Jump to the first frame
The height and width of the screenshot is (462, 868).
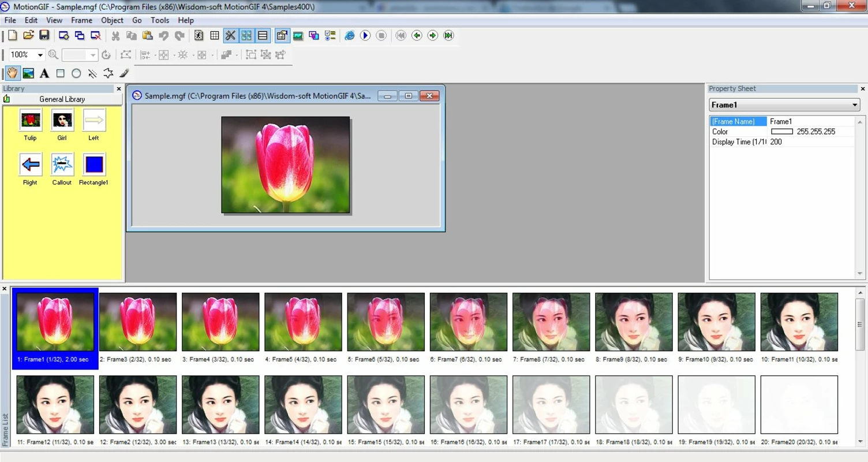point(401,35)
